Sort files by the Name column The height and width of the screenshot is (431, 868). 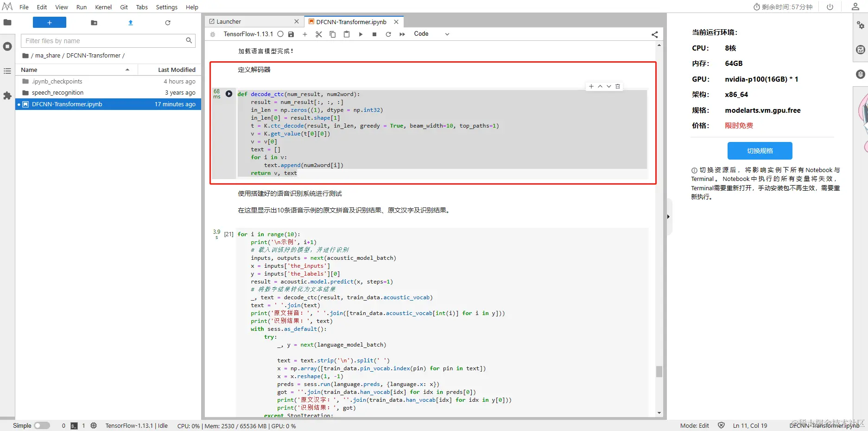[x=76, y=70]
